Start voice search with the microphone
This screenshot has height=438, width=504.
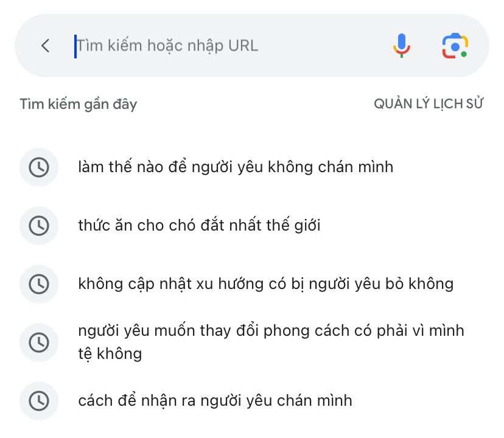pyautogui.click(x=402, y=46)
